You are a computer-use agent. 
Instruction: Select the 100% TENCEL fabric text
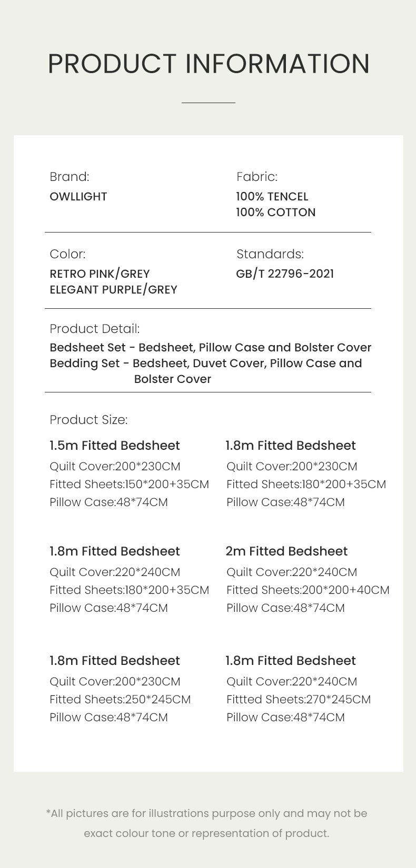pos(272,197)
